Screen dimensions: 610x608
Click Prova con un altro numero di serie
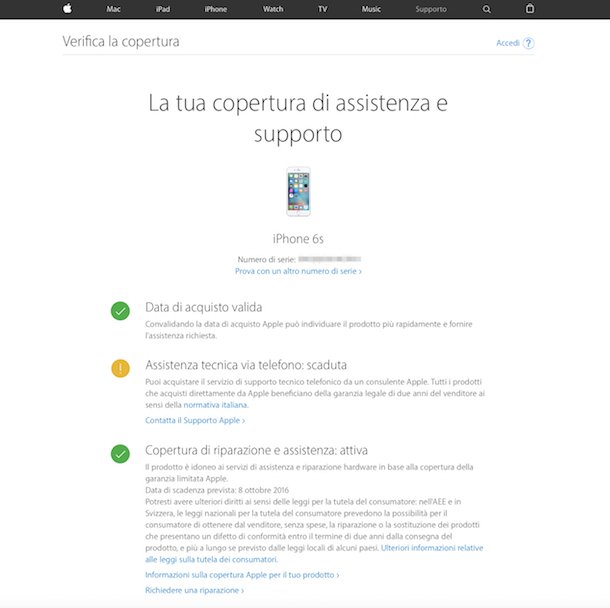298,271
